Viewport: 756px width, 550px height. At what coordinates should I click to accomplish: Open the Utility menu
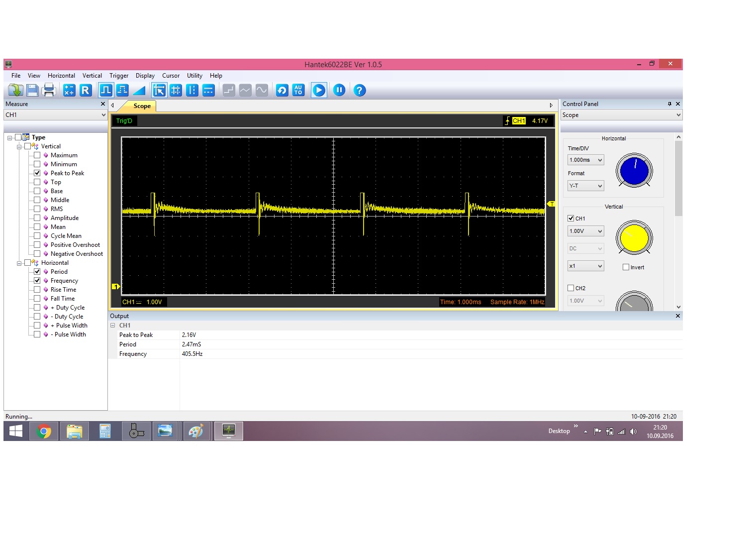click(x=194, y=76)
